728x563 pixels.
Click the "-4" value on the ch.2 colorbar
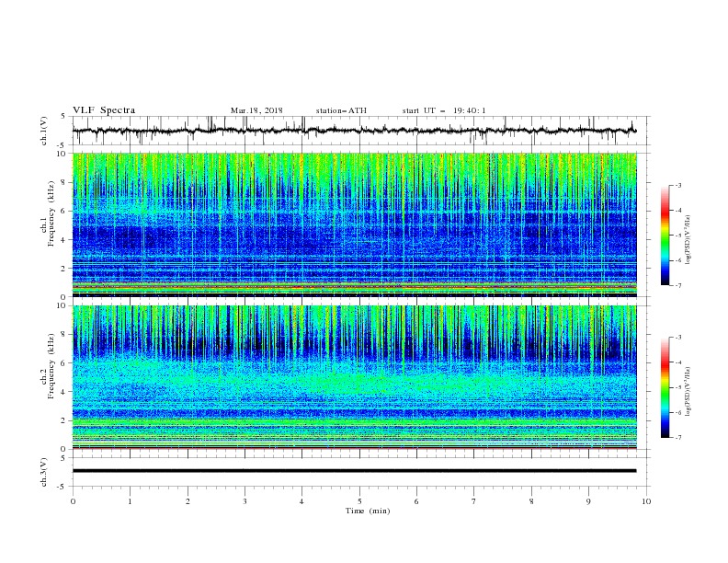tap(677, 362)
